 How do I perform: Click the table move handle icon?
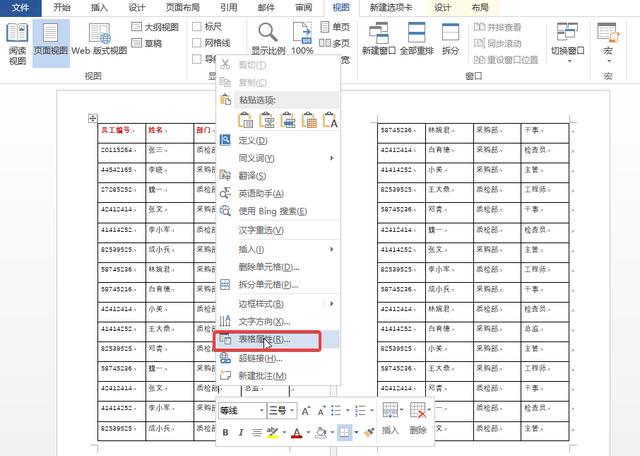(x=93, y=118)
